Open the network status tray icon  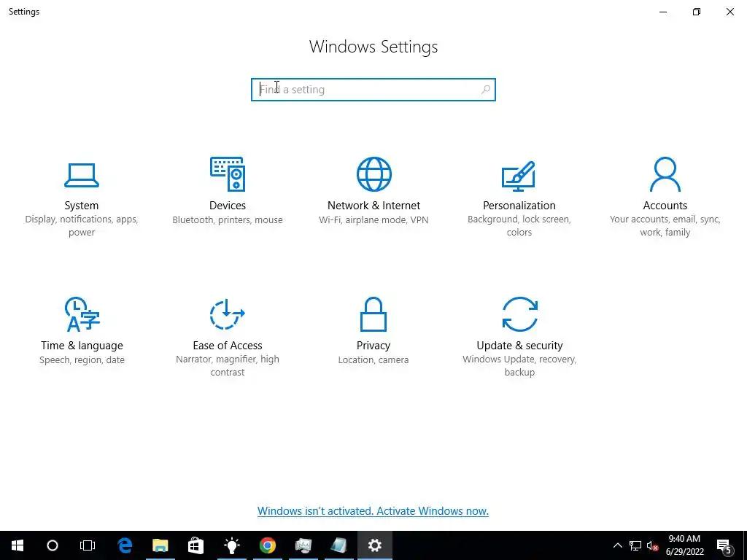coord(635,545)
